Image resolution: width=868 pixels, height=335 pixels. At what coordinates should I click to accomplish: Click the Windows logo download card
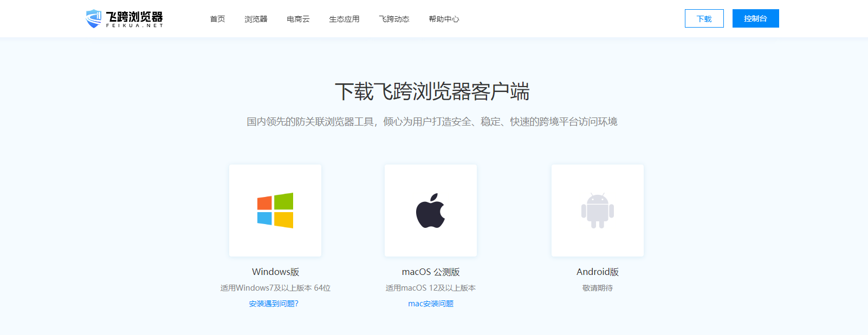[x=275, y=211]
